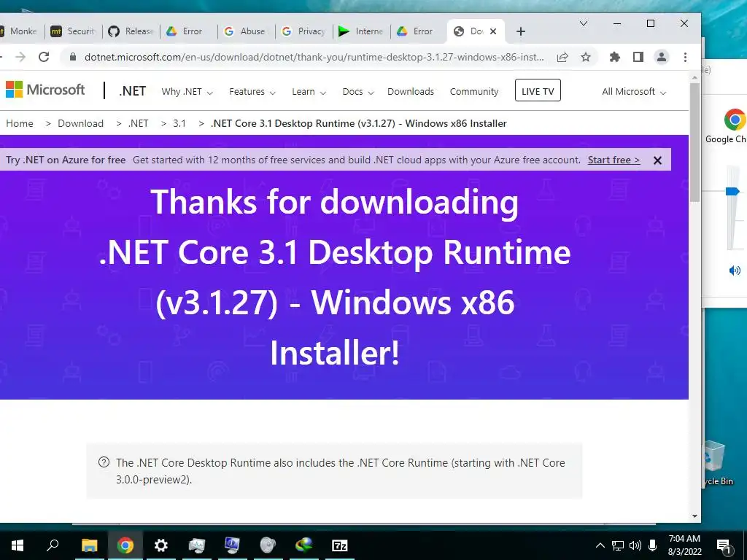Click the Microsoft logo
747x560 pixels.
[x=45, y=90]
